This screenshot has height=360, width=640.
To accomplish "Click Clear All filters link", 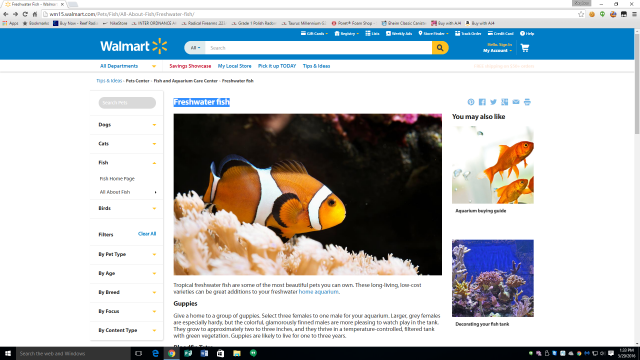I will pos(147,234).
